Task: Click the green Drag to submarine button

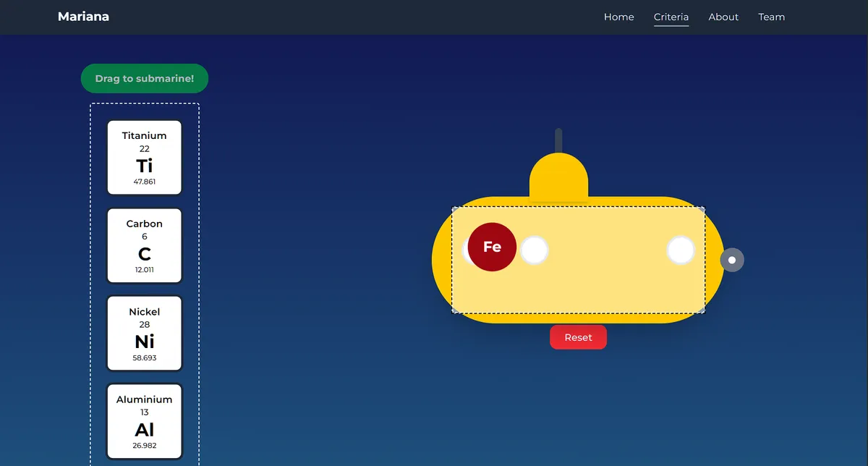Action: tap(145, 78)
